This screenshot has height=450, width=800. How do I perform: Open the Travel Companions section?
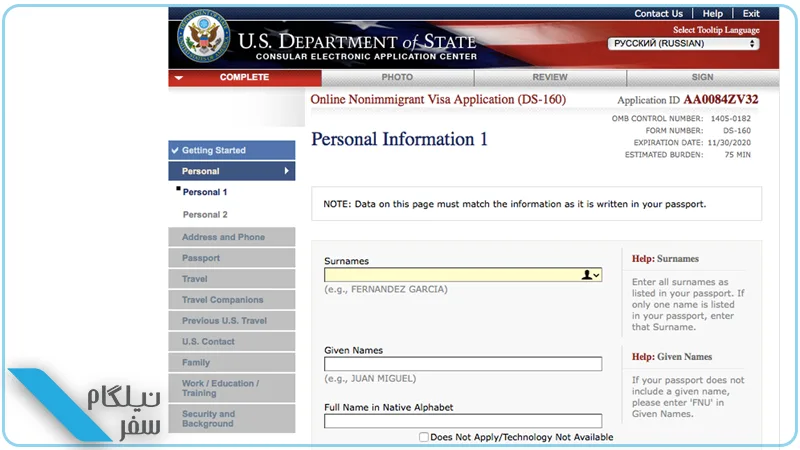[x=232, y=300]
